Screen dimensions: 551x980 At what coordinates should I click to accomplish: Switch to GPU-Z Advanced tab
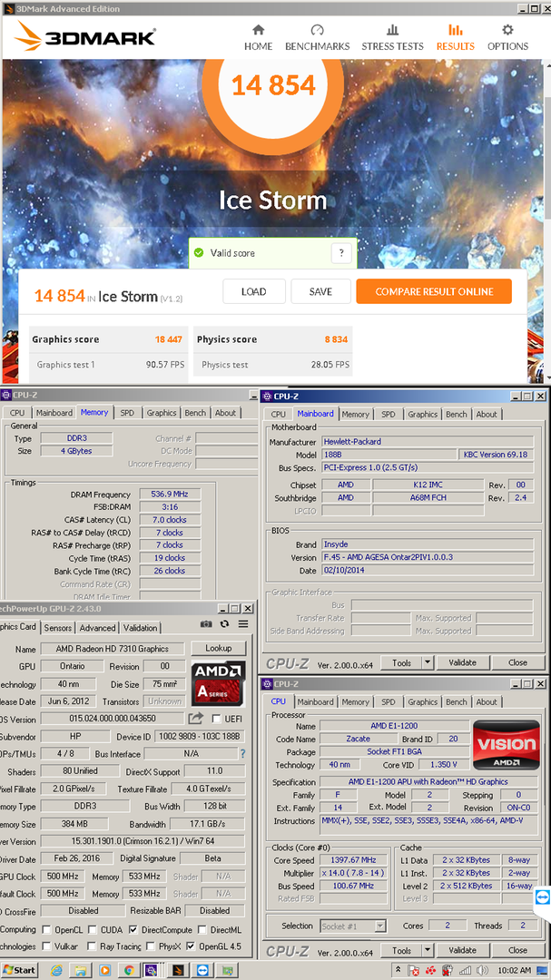pos(97,628)
